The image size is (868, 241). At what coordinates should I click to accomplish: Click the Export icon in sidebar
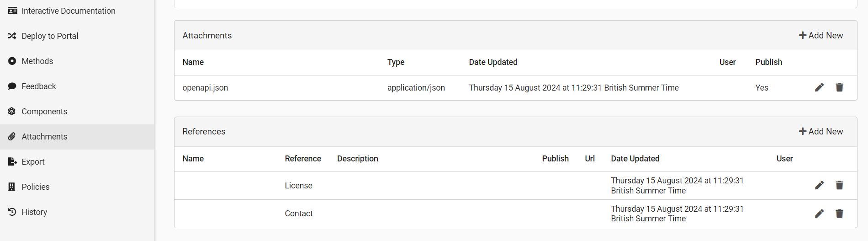point(12,161)
